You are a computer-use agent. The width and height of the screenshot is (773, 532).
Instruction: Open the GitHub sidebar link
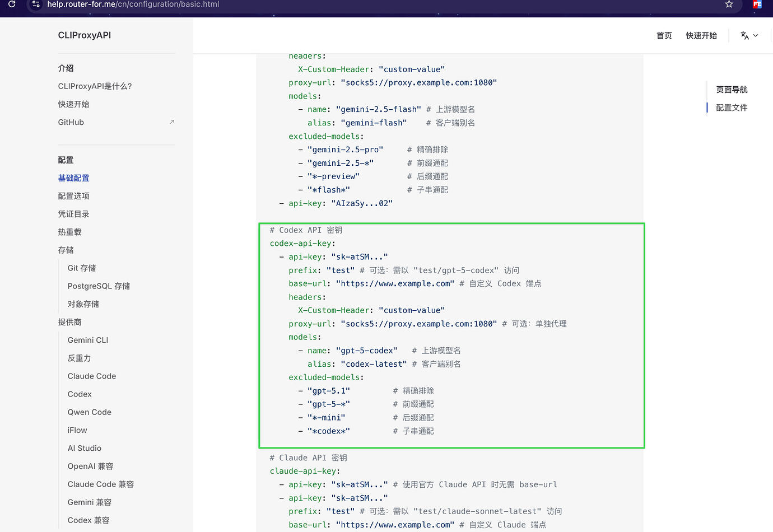click(x=71, y=122)
